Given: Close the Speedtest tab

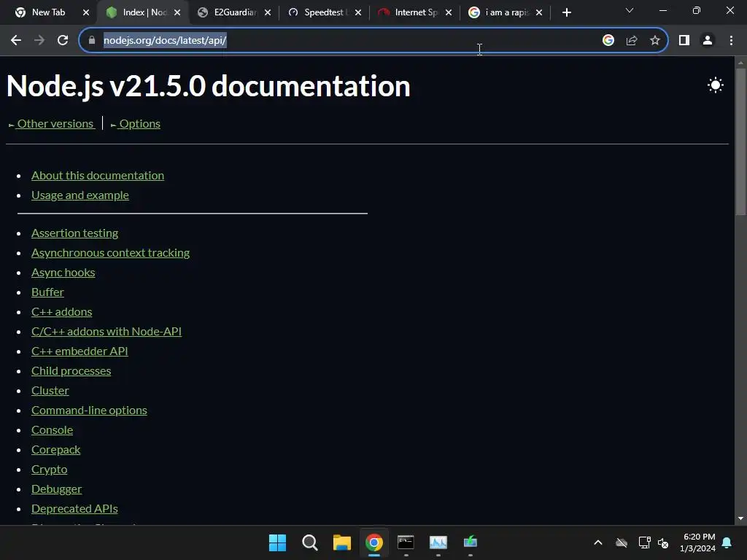Looking at the screenshot, I should [358, 12].
